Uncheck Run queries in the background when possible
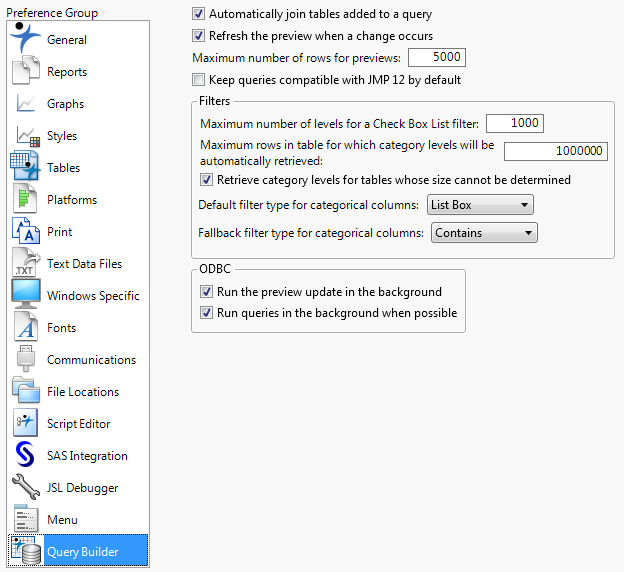This screenshot has width=624, height=572. click(x=206, y=312)
